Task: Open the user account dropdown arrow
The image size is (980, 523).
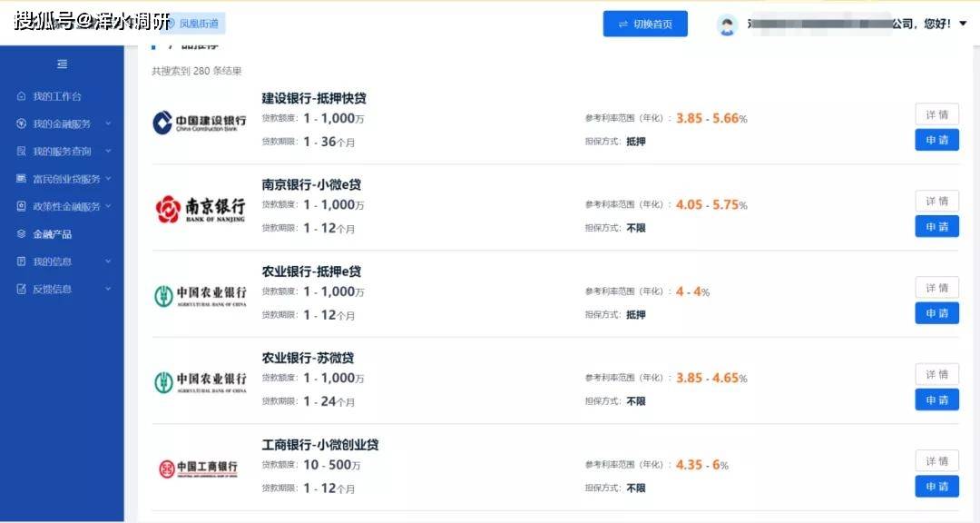Action: (963, 24)
